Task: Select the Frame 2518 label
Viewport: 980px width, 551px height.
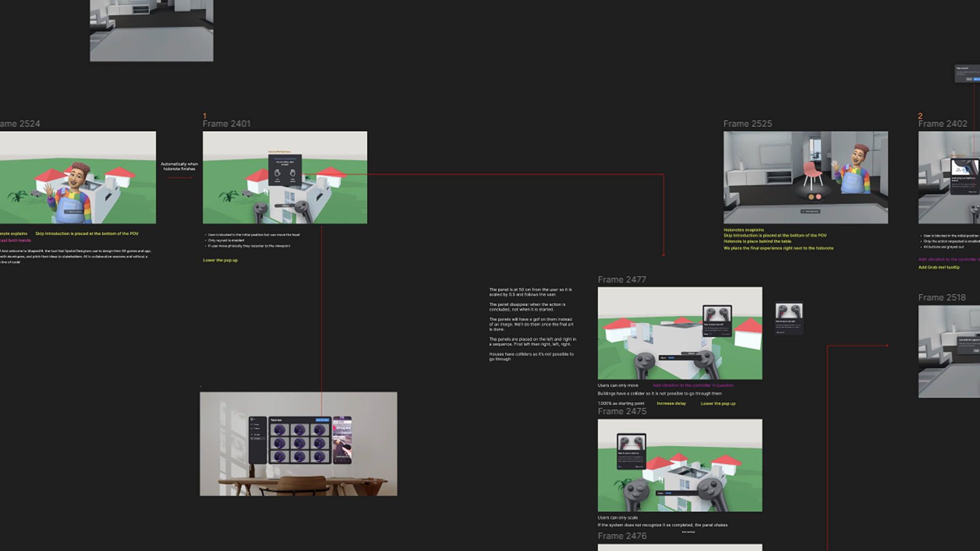Action: click(x=942, y=297)
